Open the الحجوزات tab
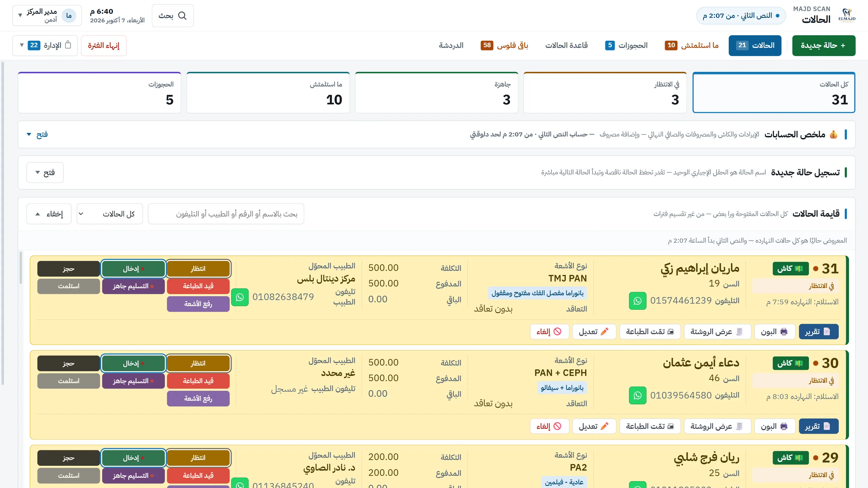This screenshot has height=488, width=868. pos(626,45)
